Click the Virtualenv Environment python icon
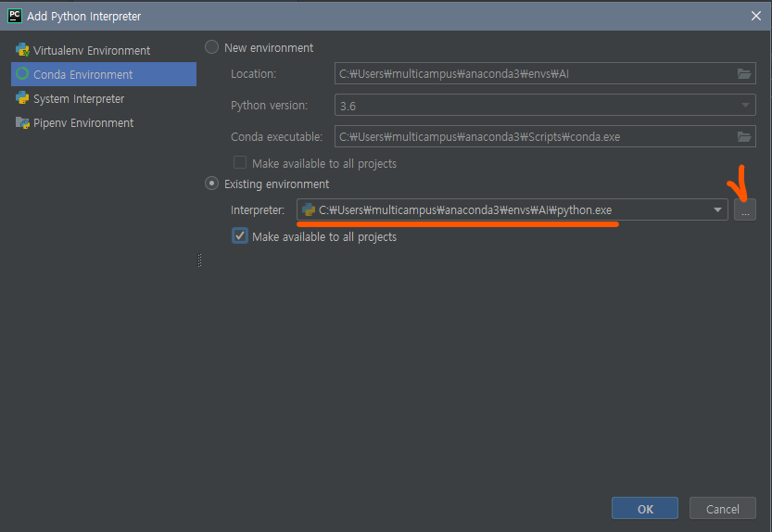The image size is (772, 532). pyautogui.click(x=22, y=50)
